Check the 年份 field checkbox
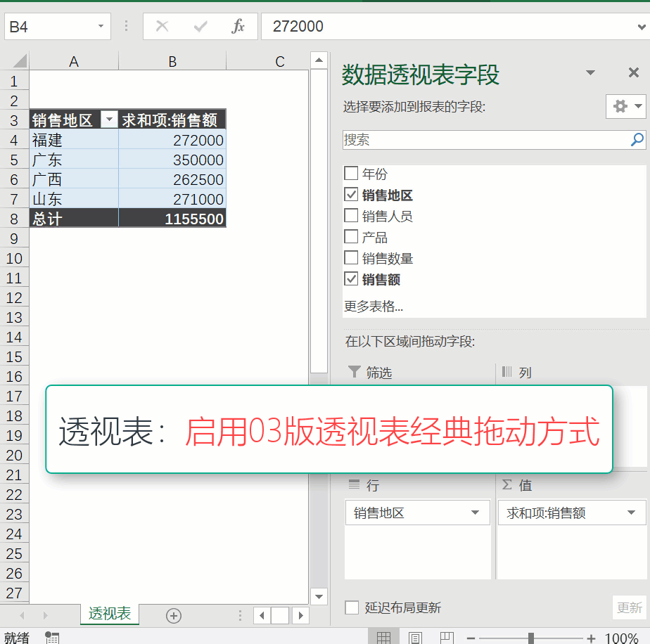This screenshot has height=644, width=650. 351,174
